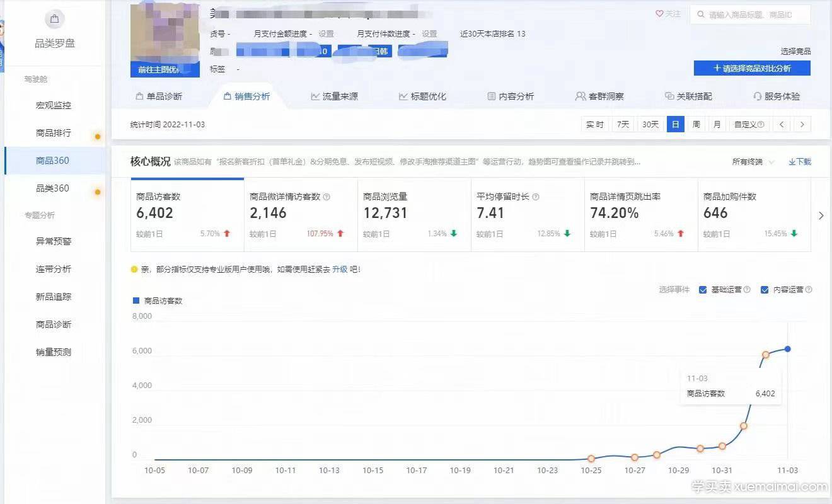Go to next date with right chevron
This screenshot has height=504, width=832.
(802, 125)
